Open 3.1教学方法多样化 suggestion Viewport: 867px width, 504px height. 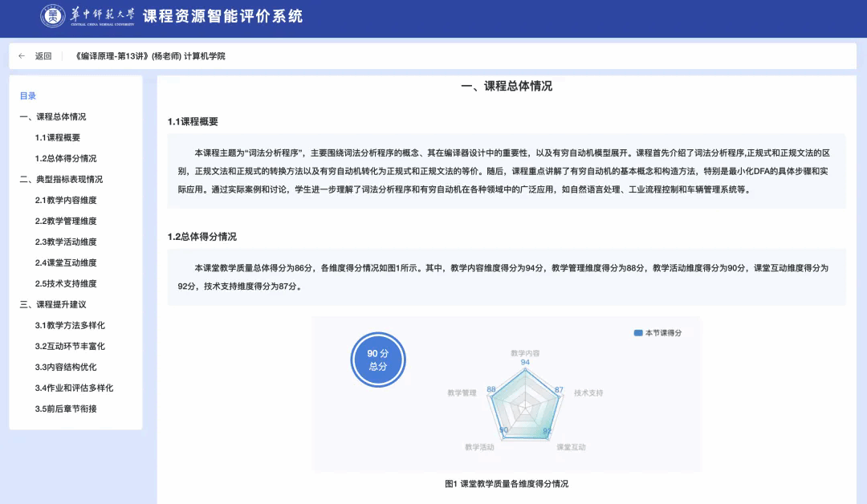pos(70,325)
